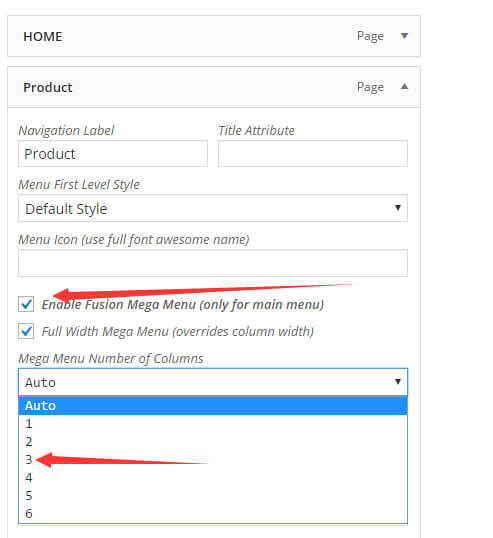The height and width of the screenshot is (538, 493).
Task: Collapse the Product menu item arrow
Action: tap(404, 86)
